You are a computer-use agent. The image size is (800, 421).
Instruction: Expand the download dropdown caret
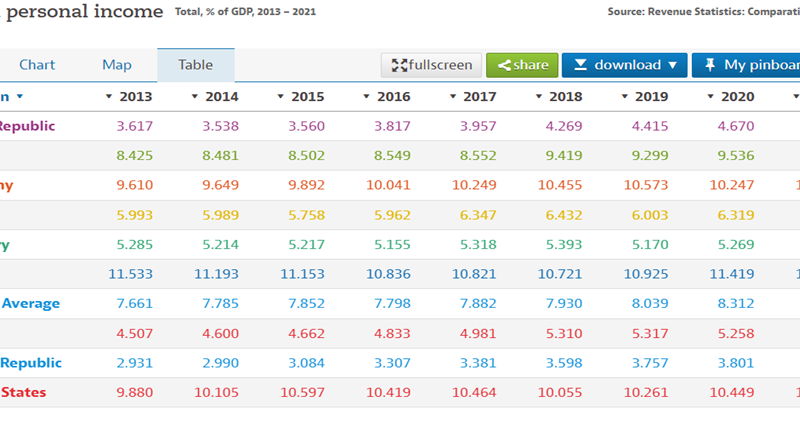(672, 65)
